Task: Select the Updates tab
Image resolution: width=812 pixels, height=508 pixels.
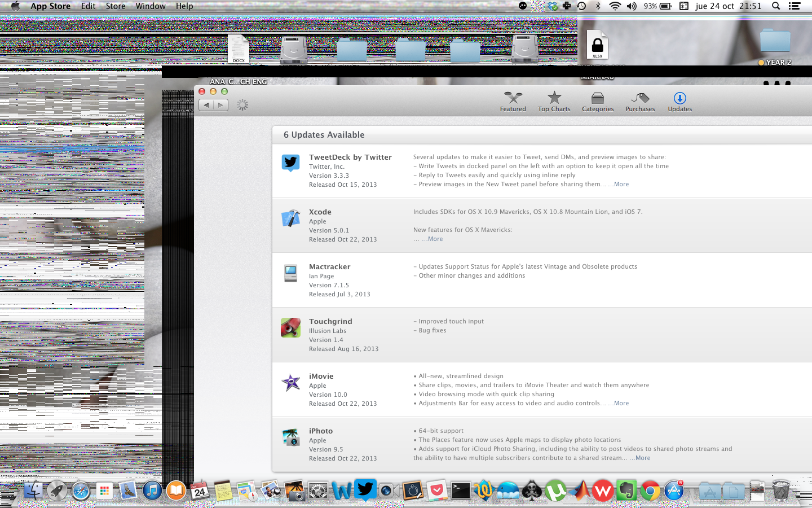Action: pos(679,102)
